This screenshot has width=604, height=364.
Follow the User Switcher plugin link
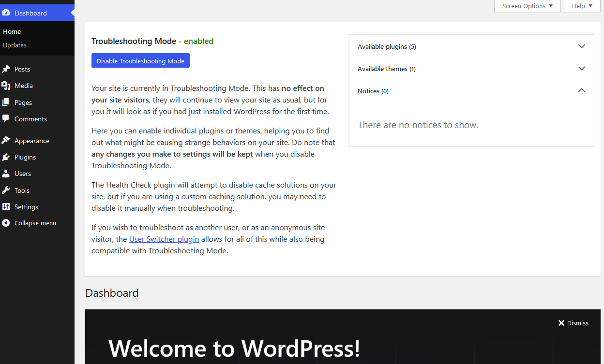[x=164, y=239]
